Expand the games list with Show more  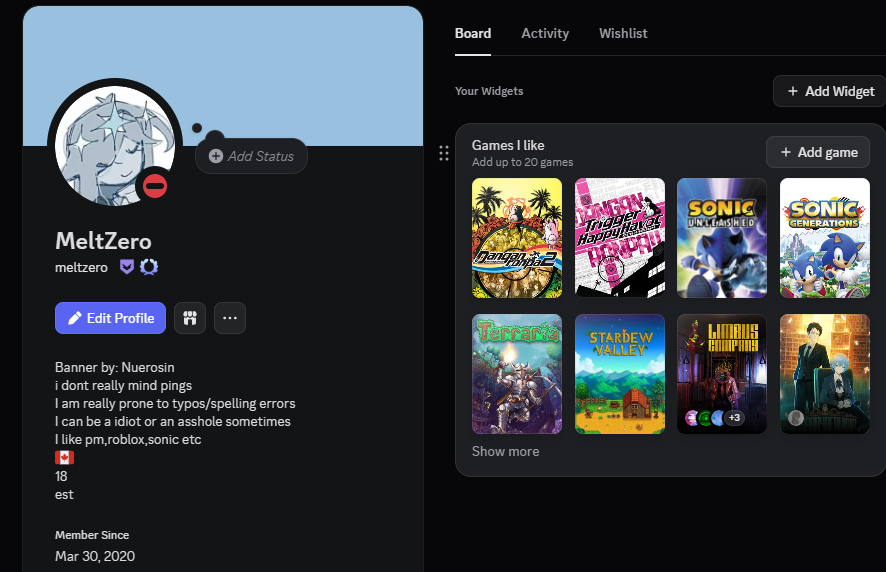[x=506, y=452]
